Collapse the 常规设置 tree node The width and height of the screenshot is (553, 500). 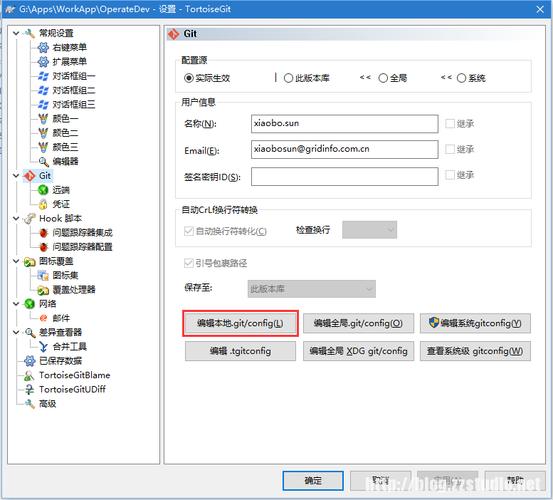coord(16,33)
